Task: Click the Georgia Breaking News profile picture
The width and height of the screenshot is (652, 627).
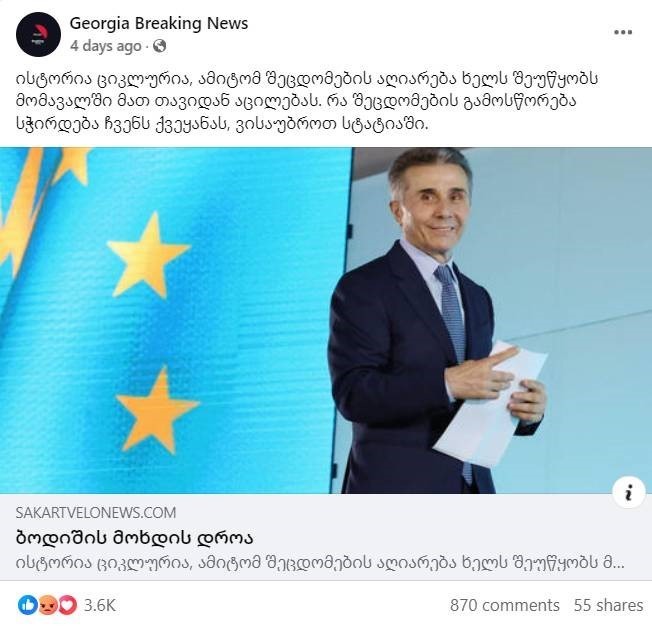Action: click(38, 34)
